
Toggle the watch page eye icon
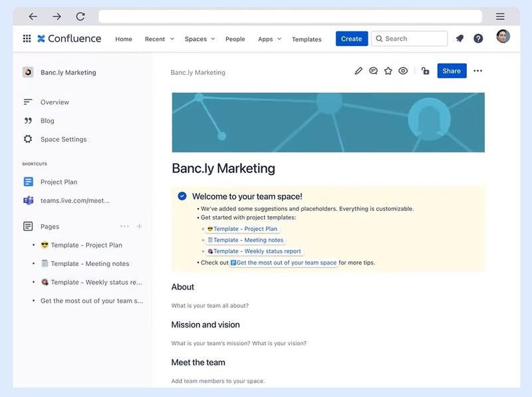pyautogui.click(x=403, y=71)
